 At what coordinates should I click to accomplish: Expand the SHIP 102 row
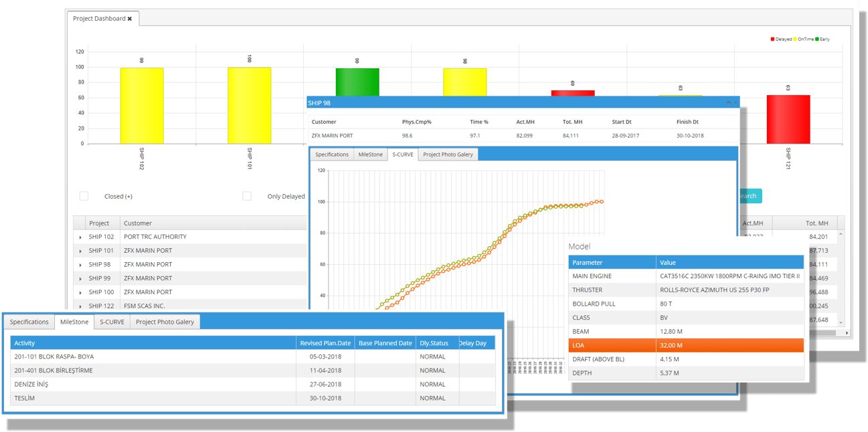[80, 237]
